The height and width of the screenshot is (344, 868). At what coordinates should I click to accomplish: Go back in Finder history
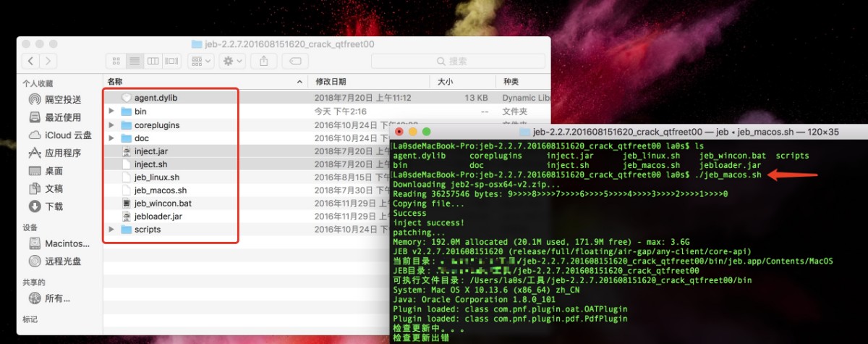[31, 62]
